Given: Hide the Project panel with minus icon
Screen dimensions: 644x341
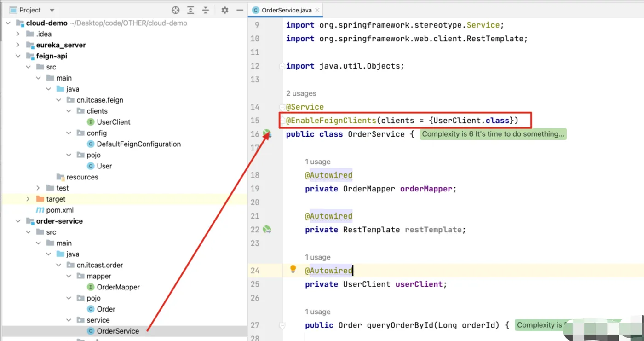Looking at the screenshot, I should pos(239,10).
